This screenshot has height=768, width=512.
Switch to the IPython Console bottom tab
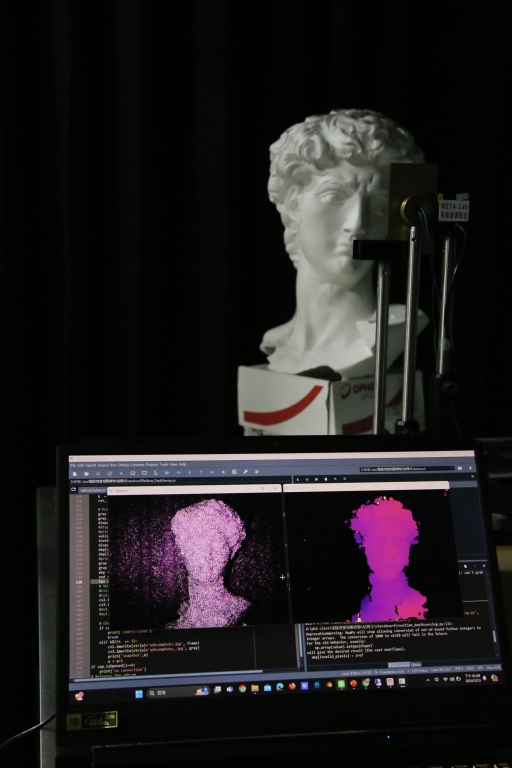click(399, 665)
